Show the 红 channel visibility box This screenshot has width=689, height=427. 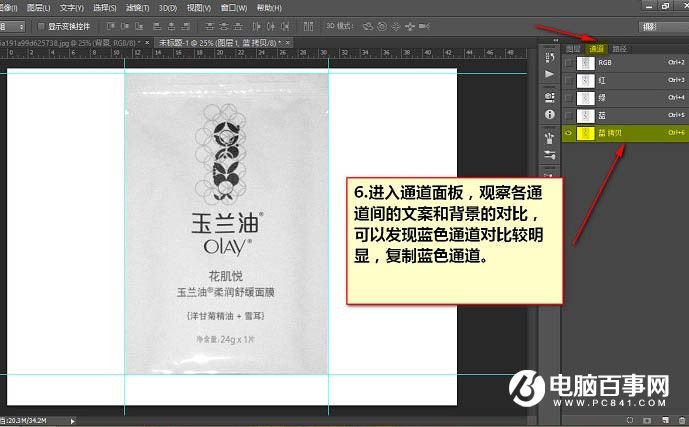(x=568, y=80)
